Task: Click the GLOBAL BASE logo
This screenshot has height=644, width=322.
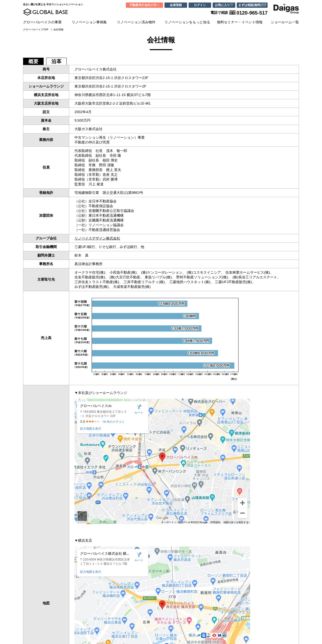Action: tap(45, 12)
